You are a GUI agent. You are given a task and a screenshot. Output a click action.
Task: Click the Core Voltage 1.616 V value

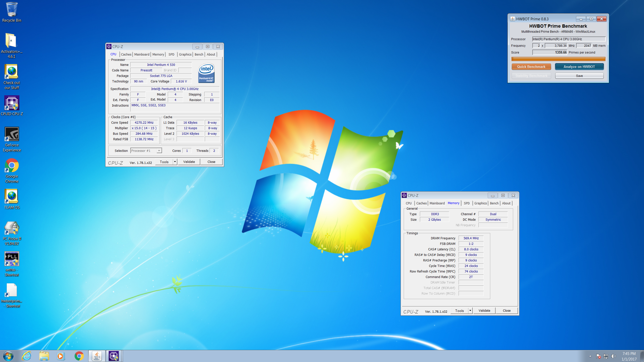point(181,81)
